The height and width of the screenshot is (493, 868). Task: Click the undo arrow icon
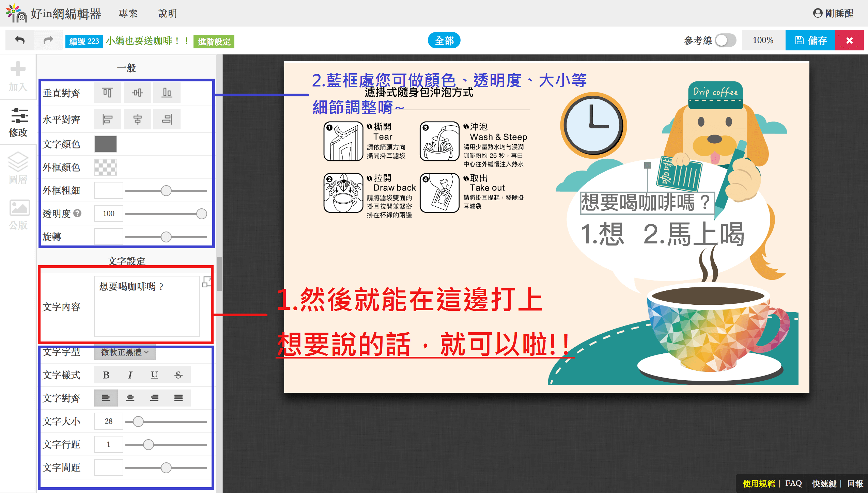coord(20,41)
